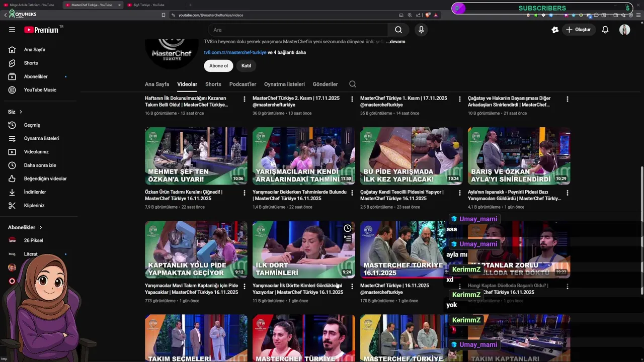
Task: Play Barış ve Özkan Ayla'yı Sinirlendirdi thumbnail
Action: point(519,156)
